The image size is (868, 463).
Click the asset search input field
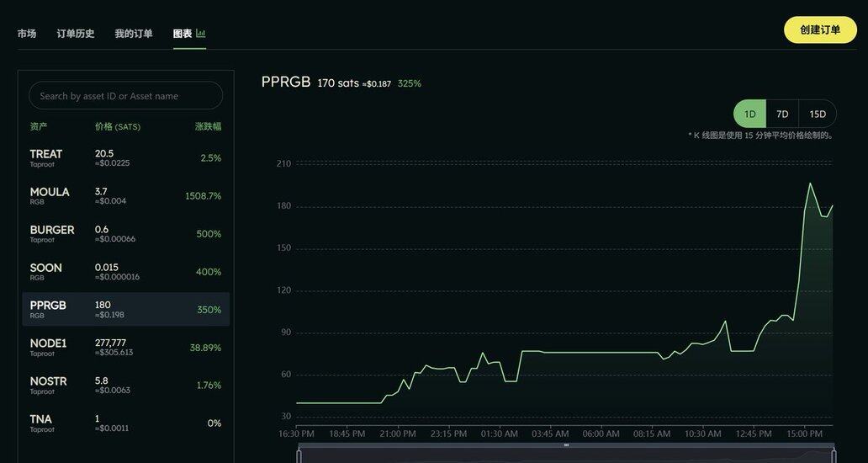coord(125,96)
